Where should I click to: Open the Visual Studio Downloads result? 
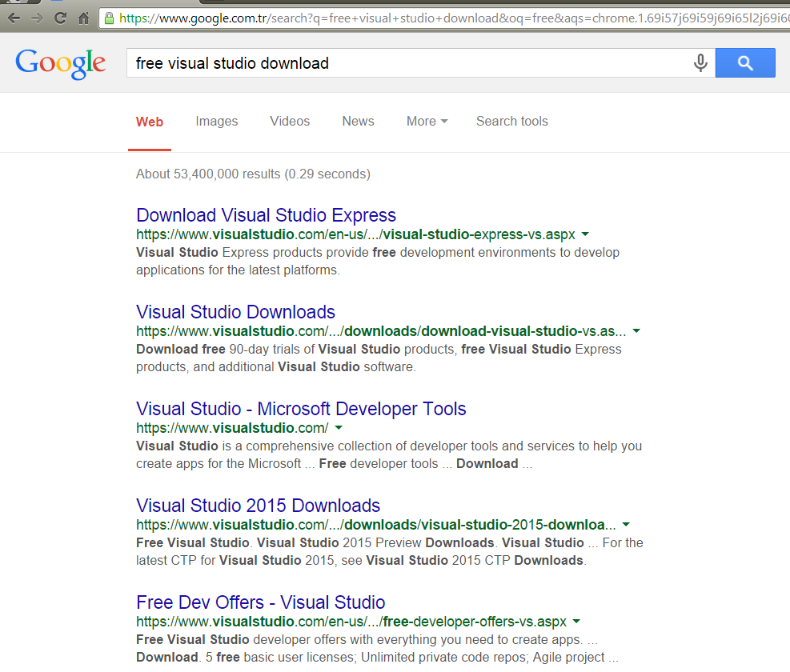click(235, 312)
